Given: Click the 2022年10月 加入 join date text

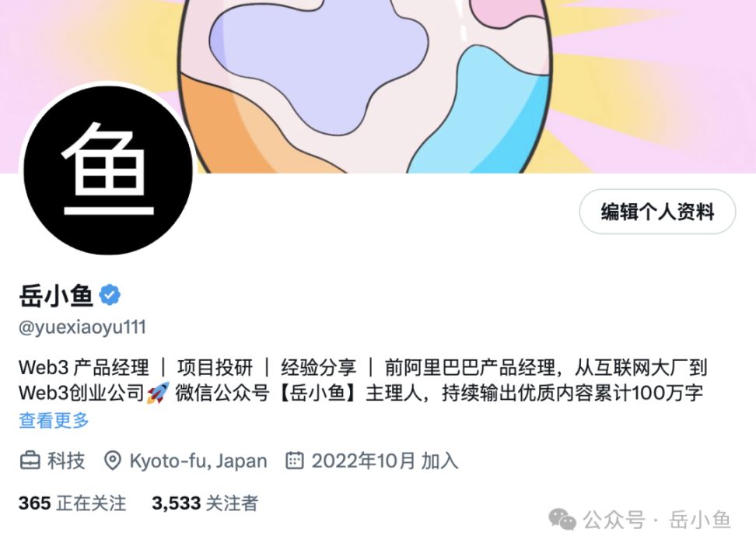Looking at the screenshot, I should [x=385, y=461].
